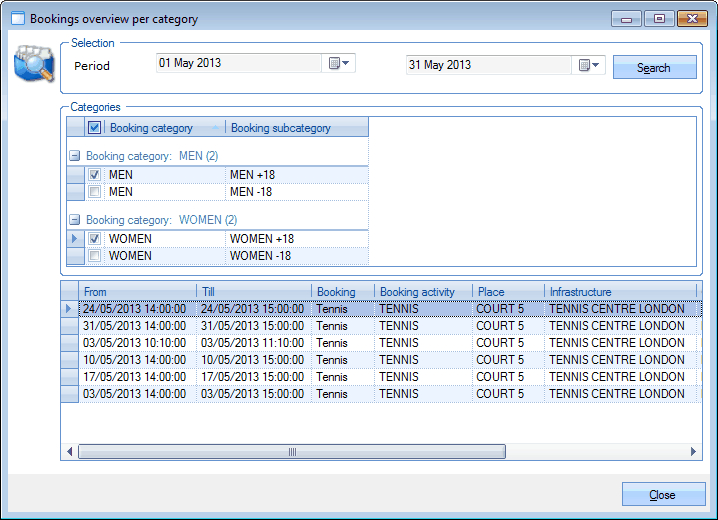The width and height of the screenshot is (718, 520).
Task: Click the horizontal scrollbar thumb
Action: click(x=292, y=452)
